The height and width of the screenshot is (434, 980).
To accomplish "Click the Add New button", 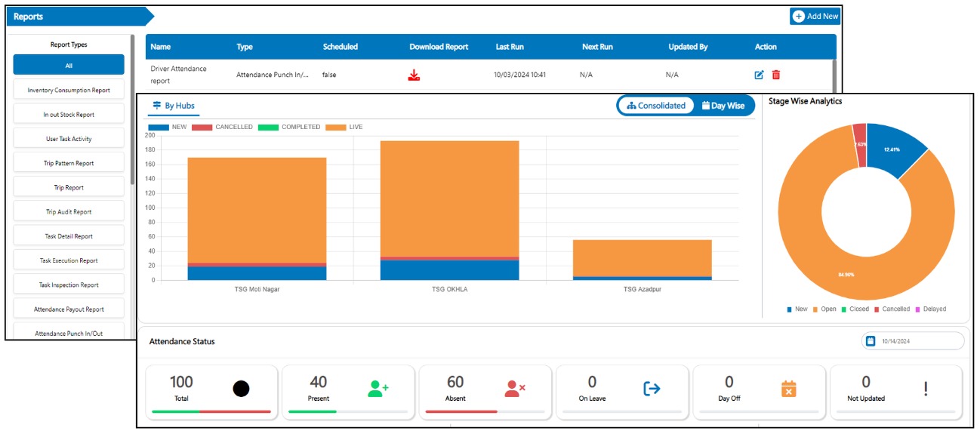I will pyautogui.click(x=815, y=17).
